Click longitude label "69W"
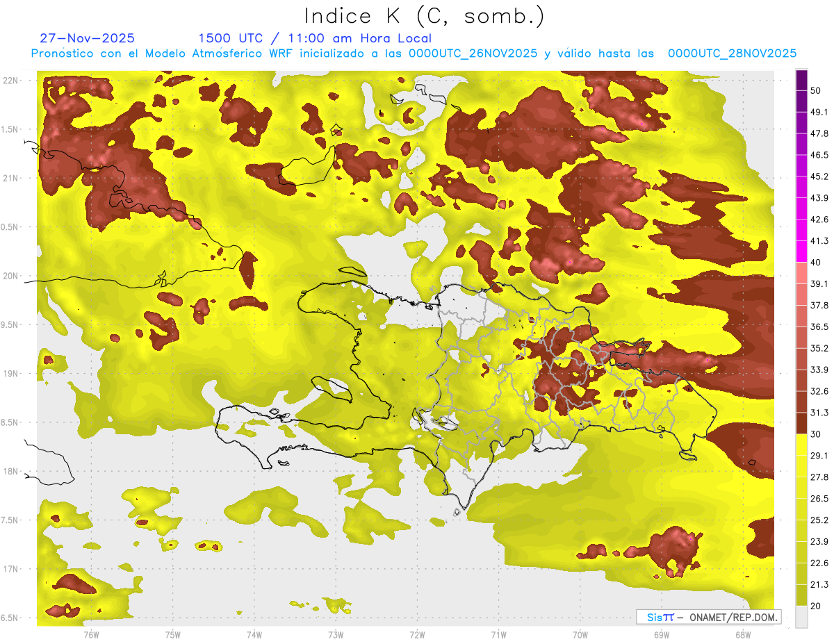 (662, 634)
